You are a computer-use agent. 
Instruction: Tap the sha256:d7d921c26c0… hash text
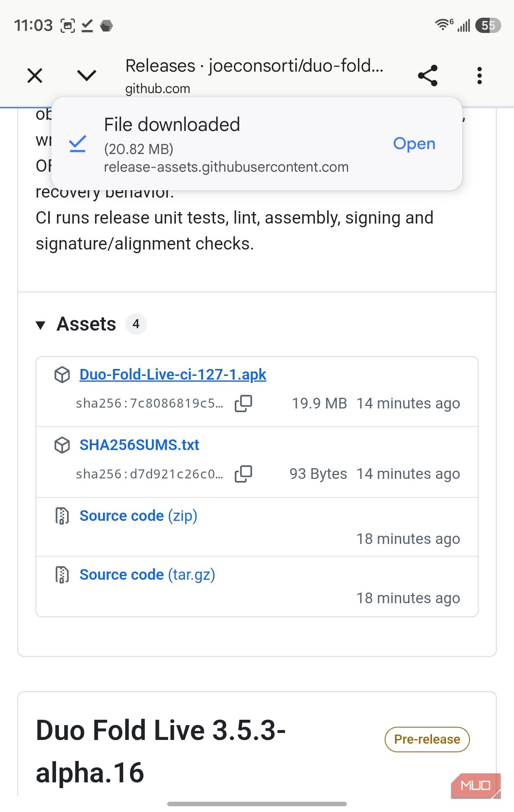coord(150,474)
